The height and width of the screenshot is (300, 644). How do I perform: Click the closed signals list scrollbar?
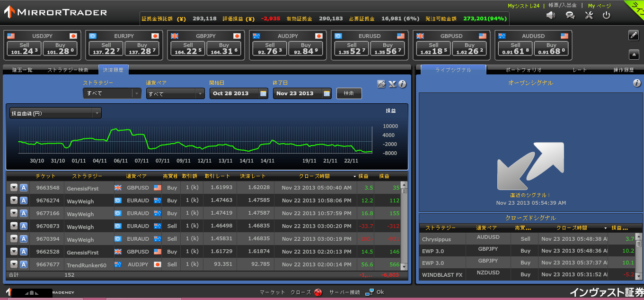pyautogui.click(x=640, y=256)
